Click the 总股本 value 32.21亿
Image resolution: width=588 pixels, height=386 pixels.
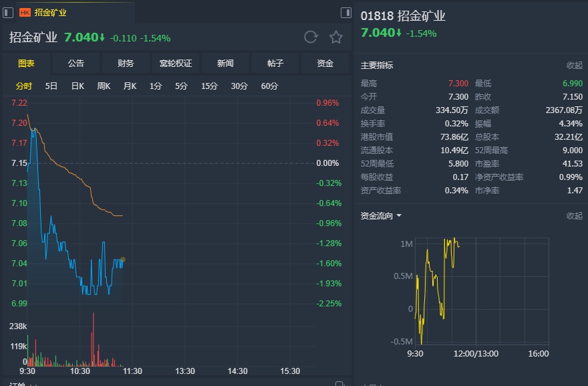pos(569,137)
